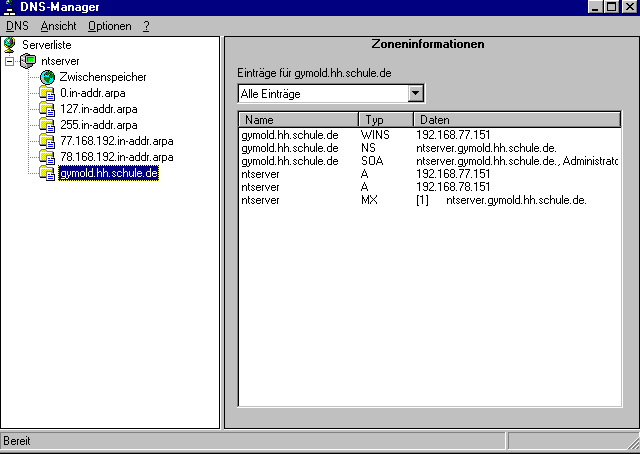This screenshot has width=640, height=454.
Task: Click the A record data 192.168.78.151
Action: [x=453, y=187]
